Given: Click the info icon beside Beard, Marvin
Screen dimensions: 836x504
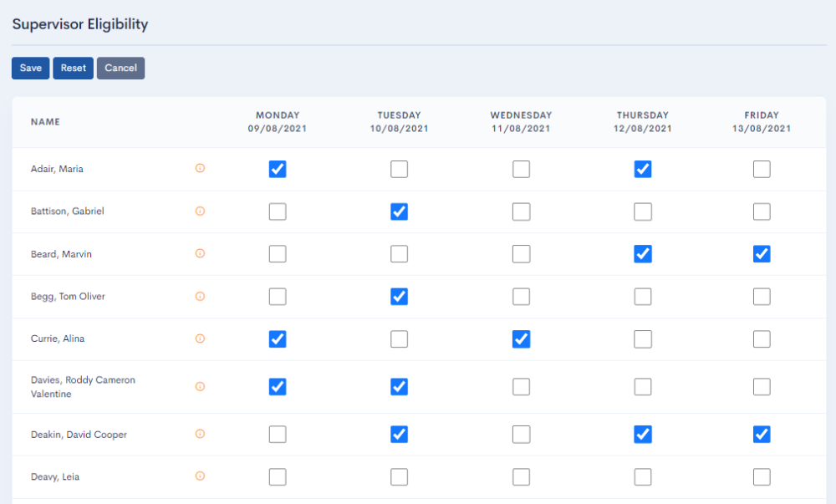Looking at the screenshot, I should (x=200, y=253).
